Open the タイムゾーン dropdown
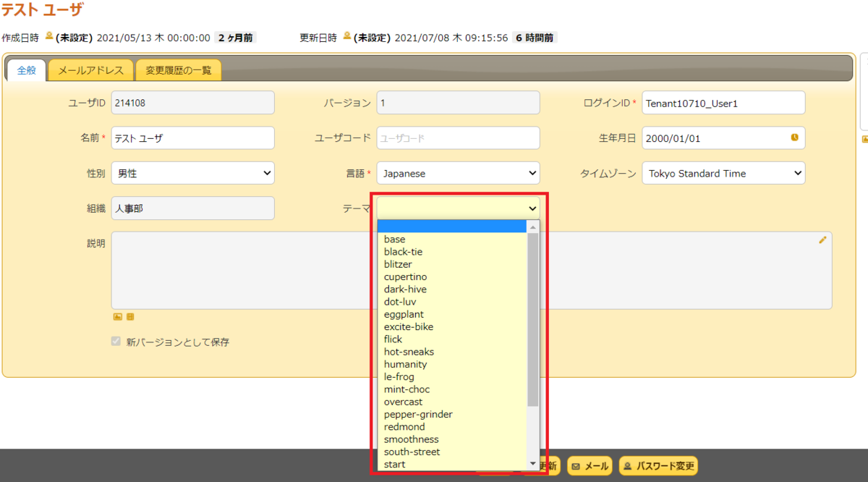The width and height of the screenshot is (868, 482). coord(724,173)
